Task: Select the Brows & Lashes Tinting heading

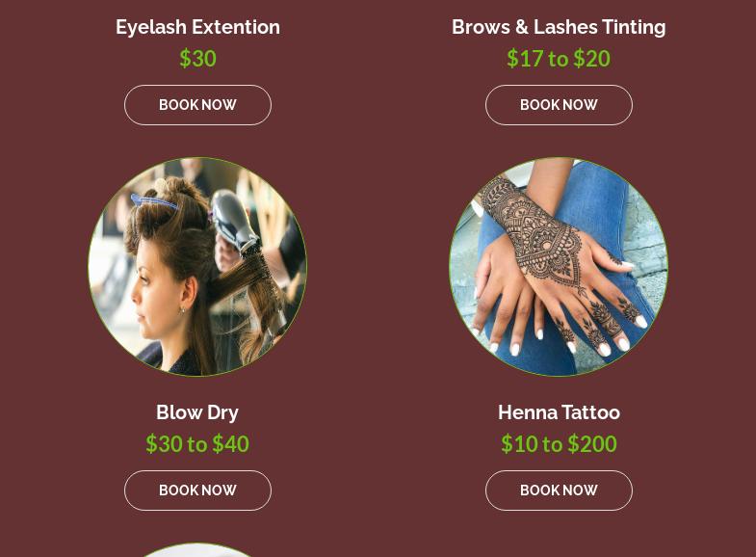Action: coord(559,27)
